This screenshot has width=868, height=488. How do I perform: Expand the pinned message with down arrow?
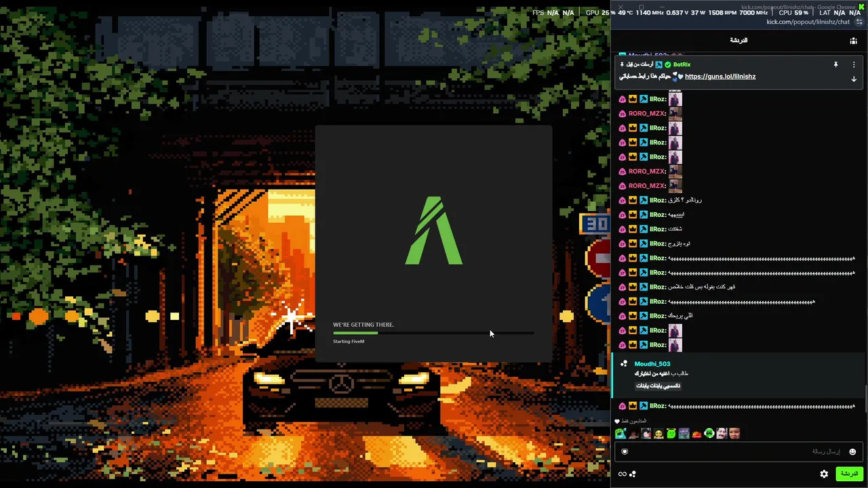[x=854, y=79]
